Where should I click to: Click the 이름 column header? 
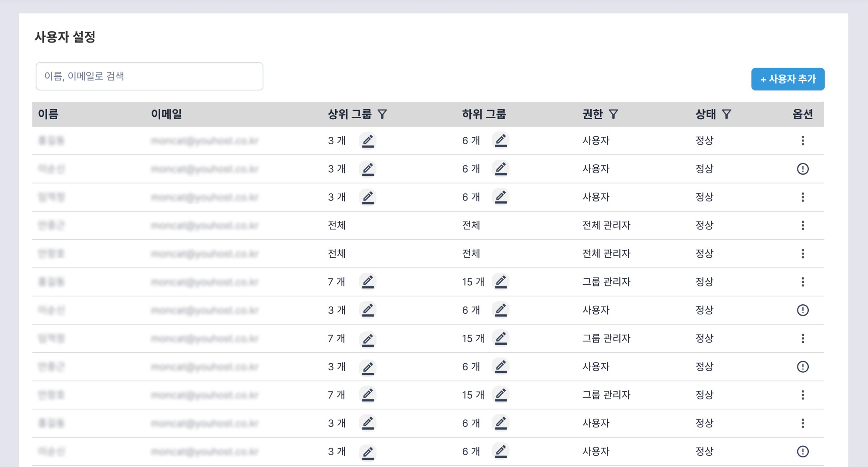[48, 114]
